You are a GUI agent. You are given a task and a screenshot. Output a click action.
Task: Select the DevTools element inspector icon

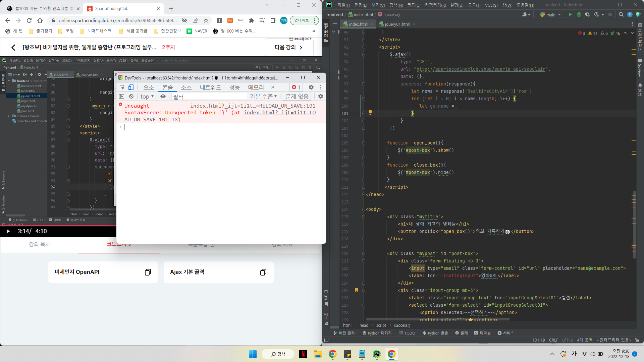[x=122, y=87]
